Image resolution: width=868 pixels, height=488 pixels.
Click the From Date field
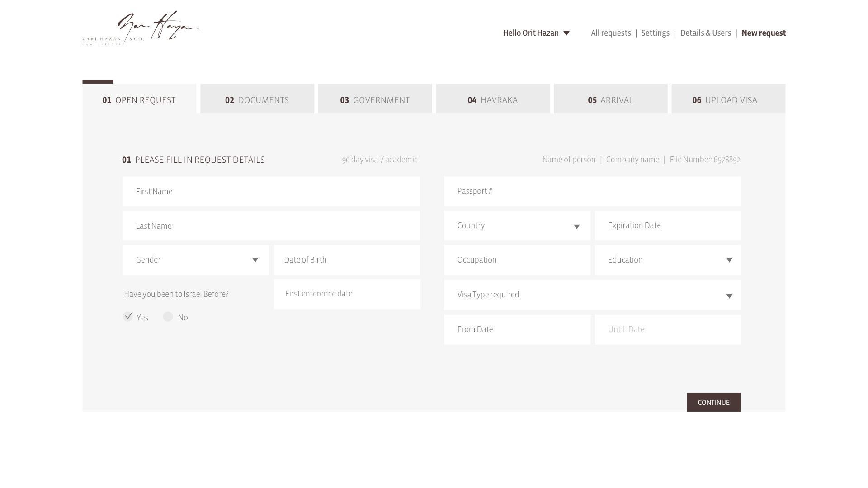517,329
